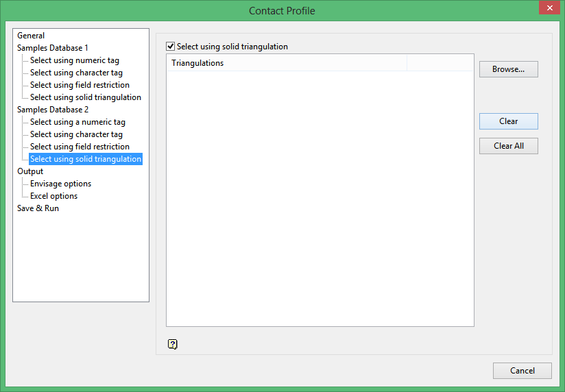Open Envisage options

[60, 184]
